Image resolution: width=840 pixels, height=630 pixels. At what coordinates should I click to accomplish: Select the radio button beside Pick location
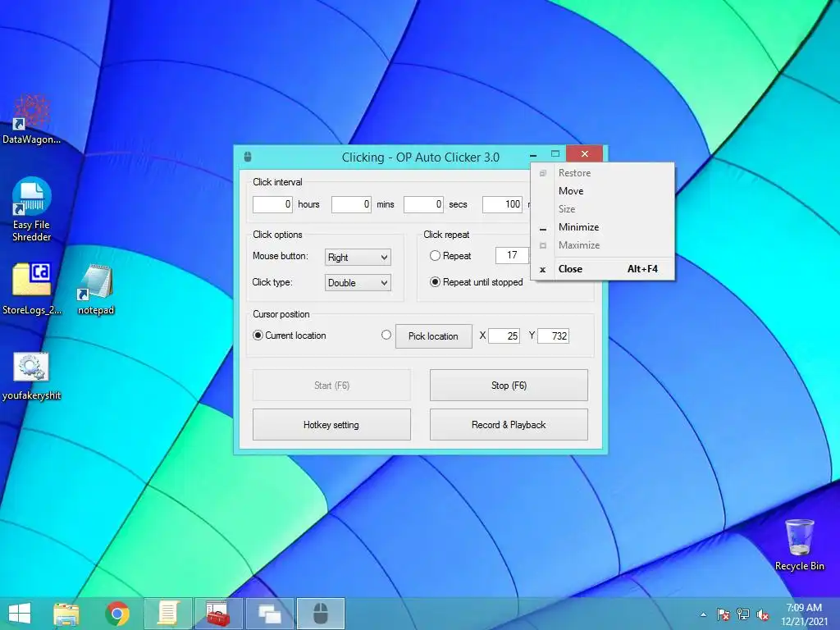386,335
